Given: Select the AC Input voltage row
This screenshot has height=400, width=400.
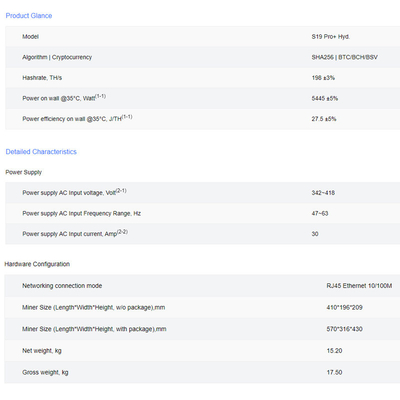Looking at the screenshot, I should point(202,193).
